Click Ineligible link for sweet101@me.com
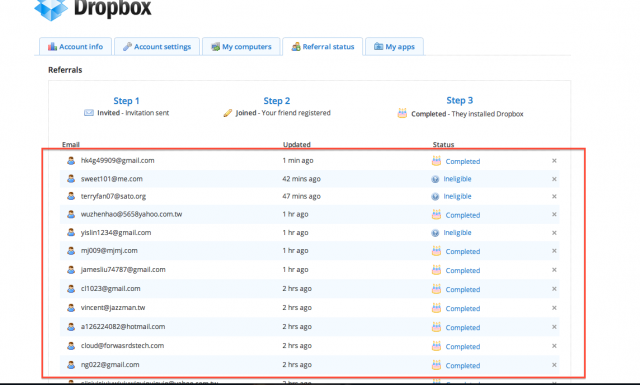 (x=457, y=179)
